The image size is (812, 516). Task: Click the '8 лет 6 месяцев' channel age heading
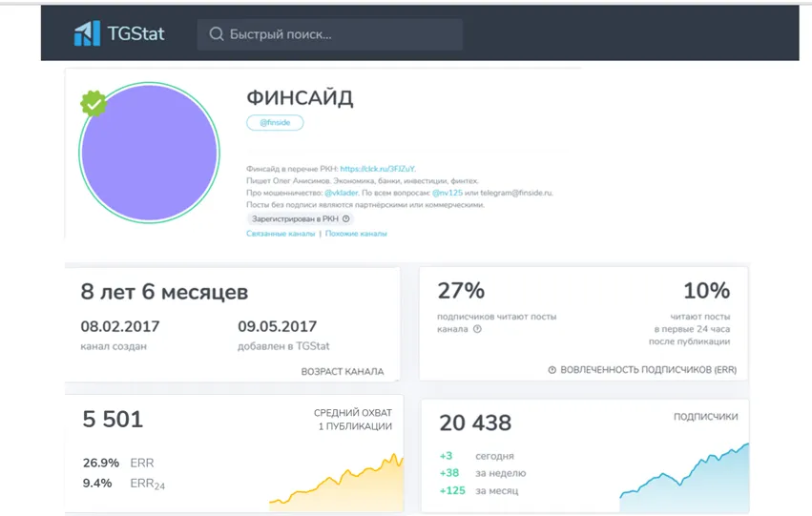tap(164, 292)
